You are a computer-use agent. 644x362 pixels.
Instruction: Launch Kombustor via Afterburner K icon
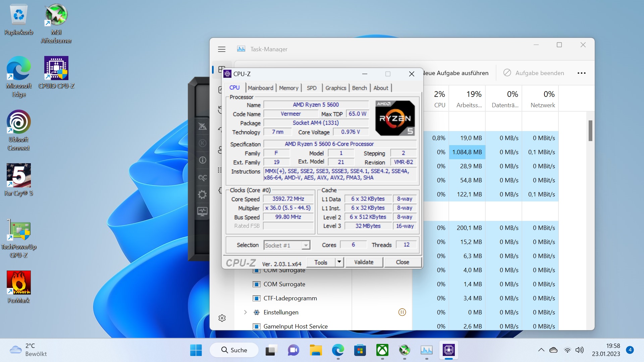(202, 143)
